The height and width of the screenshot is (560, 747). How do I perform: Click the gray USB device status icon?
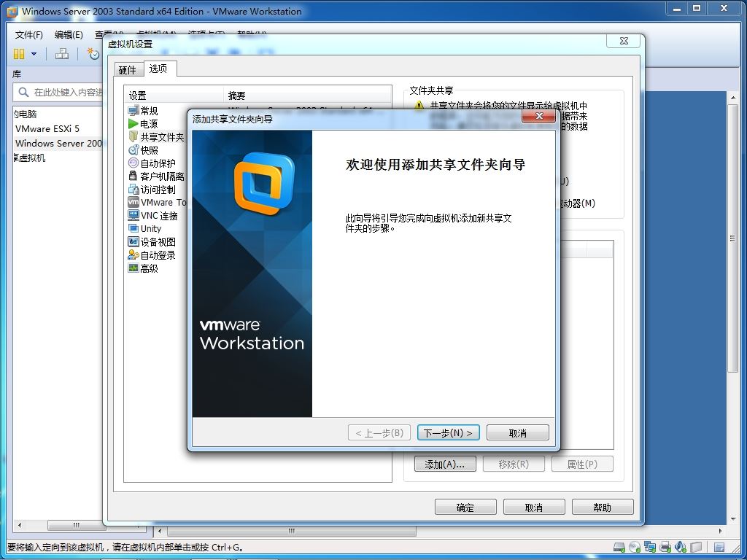tap(697, 547)
